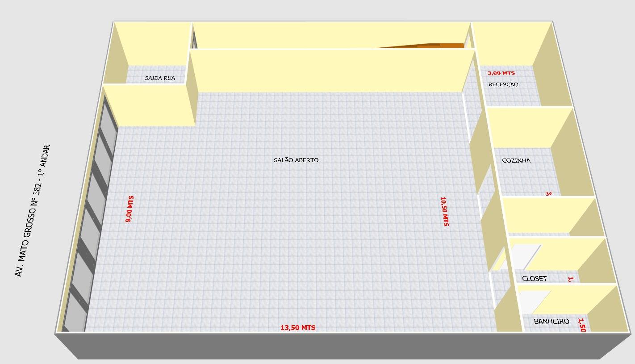Select the AV. MATO GROSSO Nº 582 title

tap(33, 210)
